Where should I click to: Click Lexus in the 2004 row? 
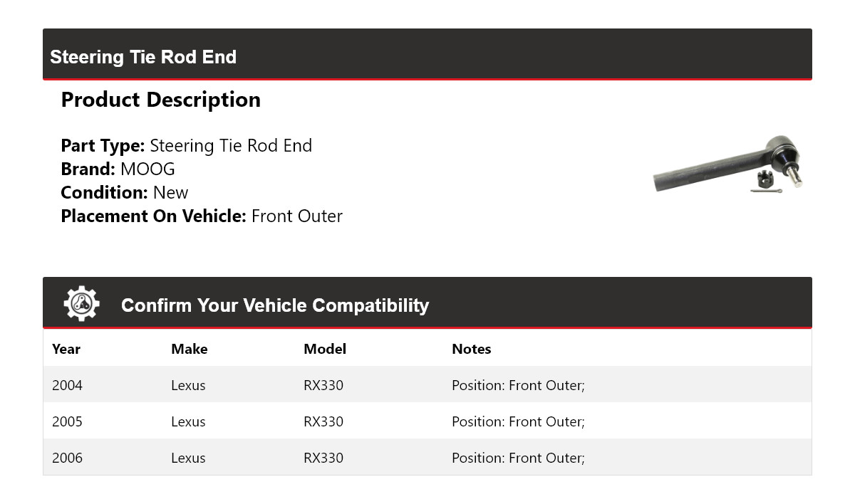coord(188,385)
